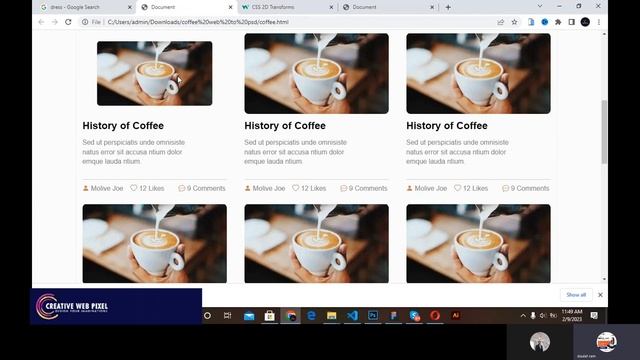Click coffee image in top middle card
This screenshot has width=640, height=360.
[x=316, y=73]
